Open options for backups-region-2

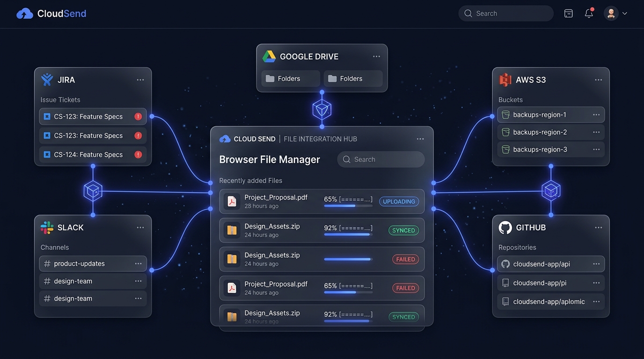[596, 132]
